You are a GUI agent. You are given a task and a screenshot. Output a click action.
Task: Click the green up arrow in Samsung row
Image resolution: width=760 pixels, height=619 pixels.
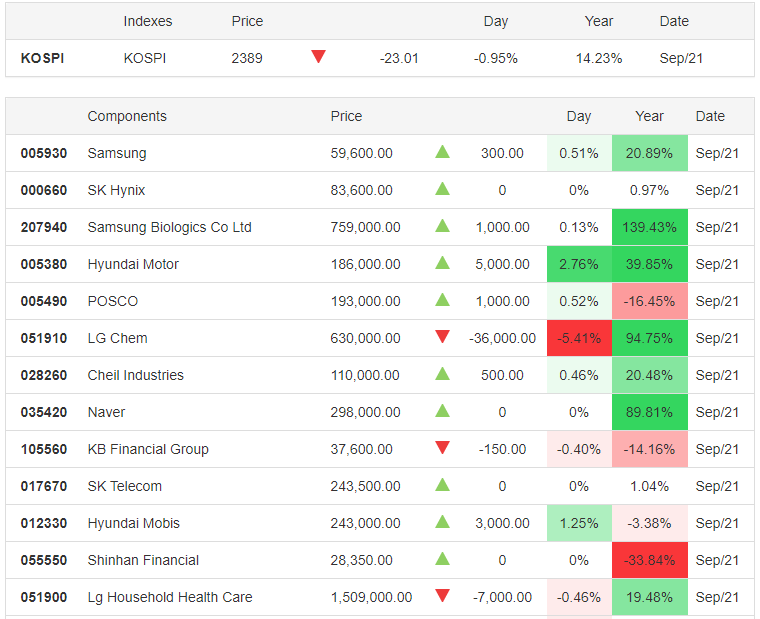443,152
